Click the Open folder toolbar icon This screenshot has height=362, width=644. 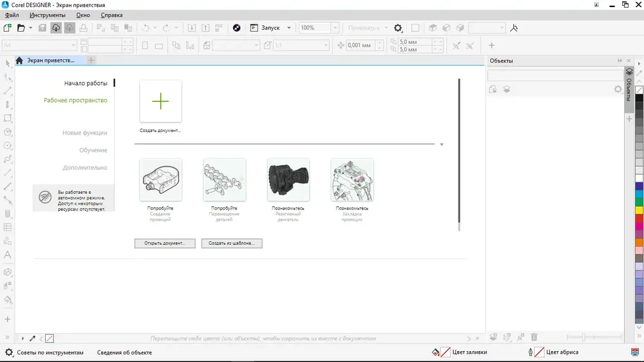click(x=21, y=28)
